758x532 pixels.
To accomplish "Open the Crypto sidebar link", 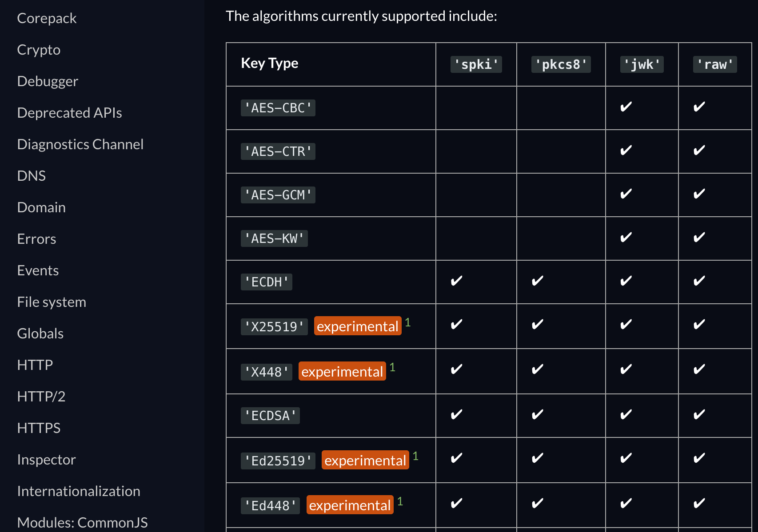I will coord(39,50).
